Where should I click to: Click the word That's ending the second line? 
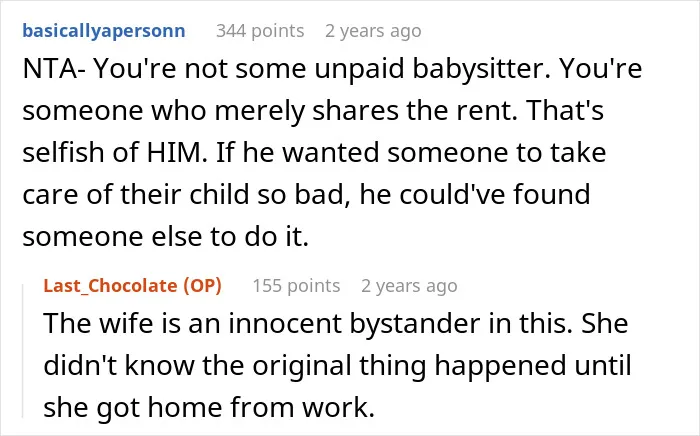coord(565,110)
